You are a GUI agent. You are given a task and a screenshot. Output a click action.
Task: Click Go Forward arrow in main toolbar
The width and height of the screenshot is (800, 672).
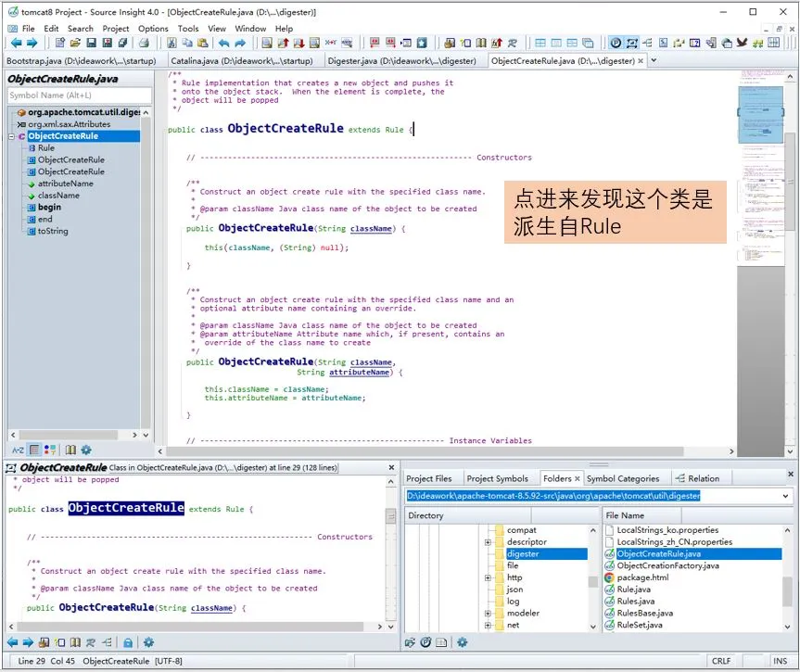[32, 44]
